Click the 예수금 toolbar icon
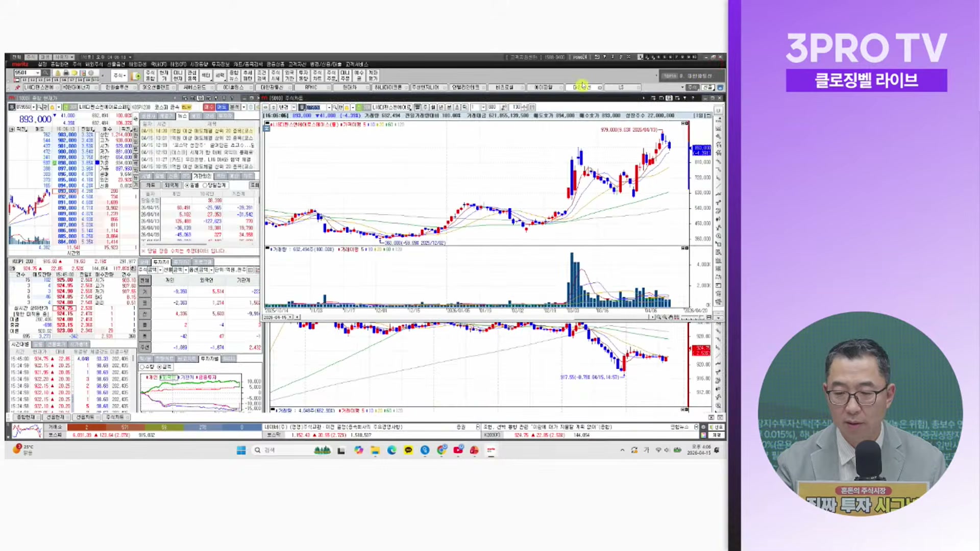The image size is (980, 551). point(358,76)
